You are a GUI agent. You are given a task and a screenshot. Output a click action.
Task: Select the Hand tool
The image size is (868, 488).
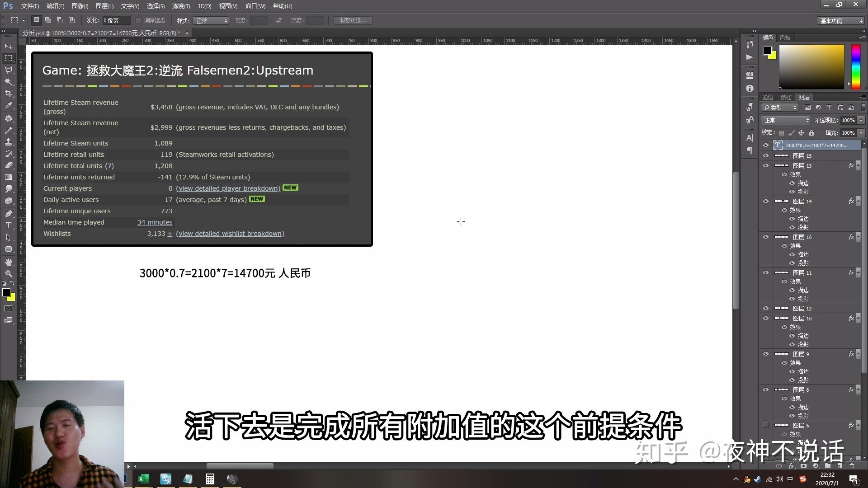tap(9, 262)
